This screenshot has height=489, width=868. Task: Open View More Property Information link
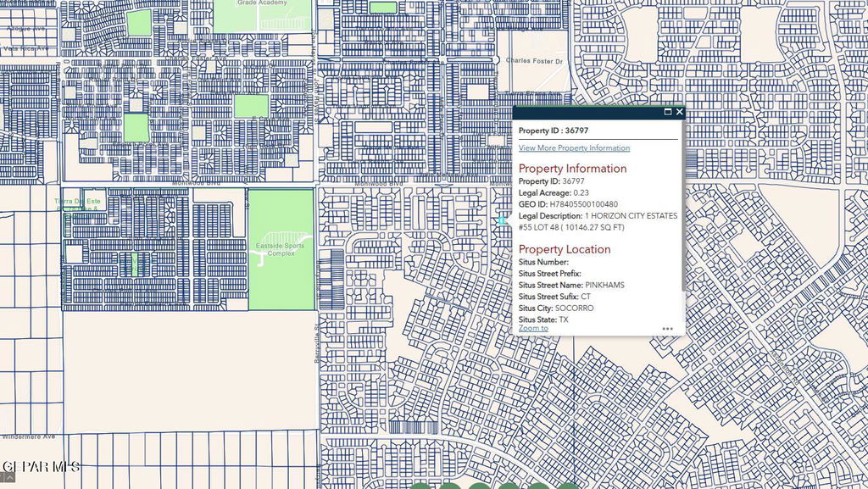pyautogui.click(x=574, y=148)
